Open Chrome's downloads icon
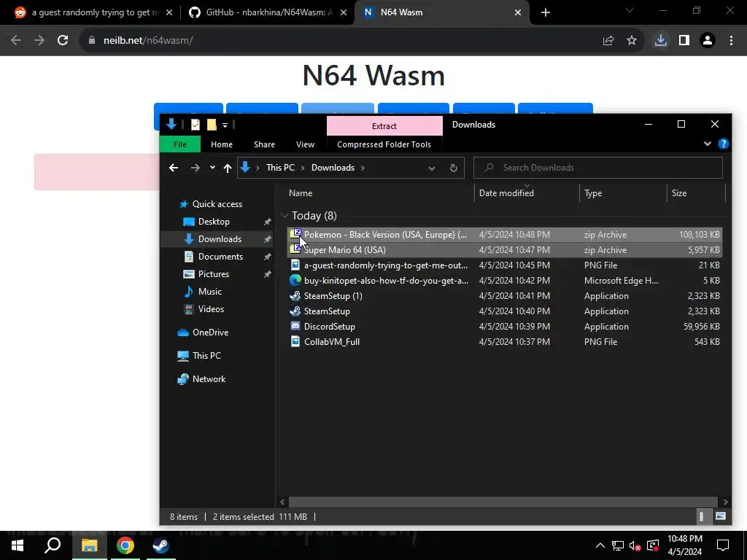Screen dimensions: 747x560 pos(660,41)
